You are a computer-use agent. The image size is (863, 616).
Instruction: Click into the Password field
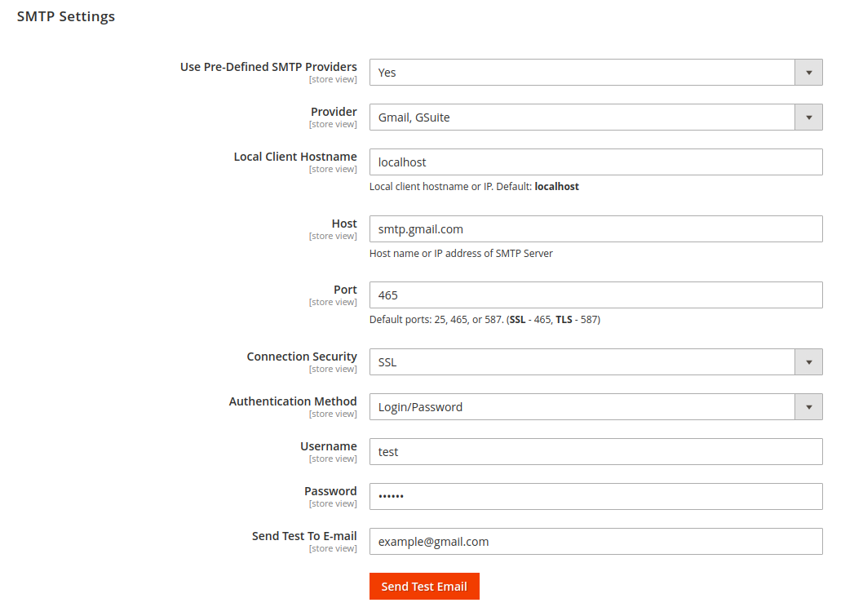595,497
